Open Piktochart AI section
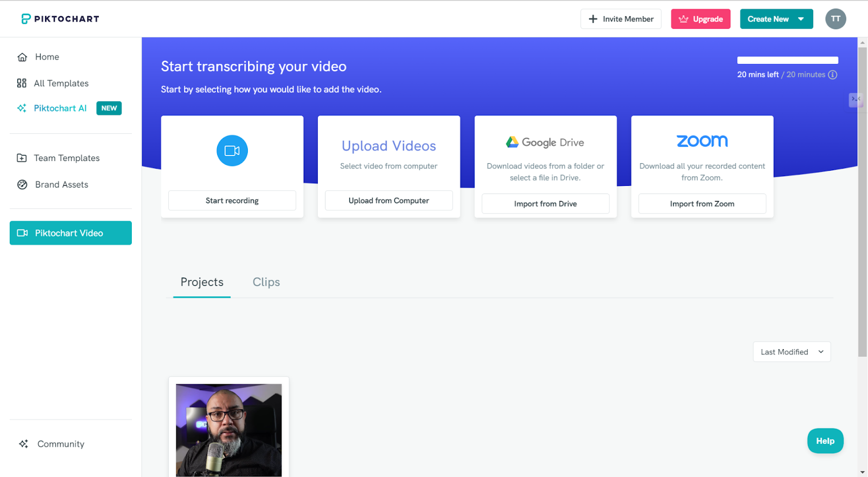868x477 pixels. click(60, 108)
